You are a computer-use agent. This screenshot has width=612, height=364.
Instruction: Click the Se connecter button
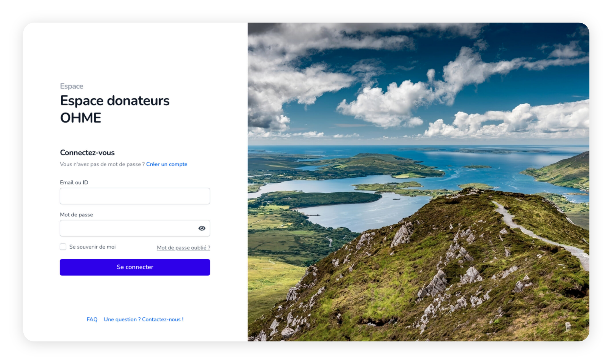pos(135,267)
